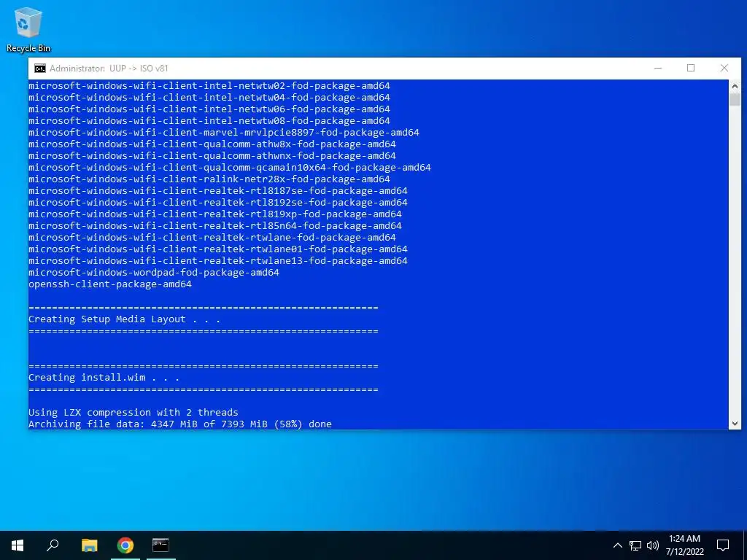Click the wordpad-fod-package-amd64 line
Image resolution: width=747 pixels, height=560 pixels.
(154, 273)
